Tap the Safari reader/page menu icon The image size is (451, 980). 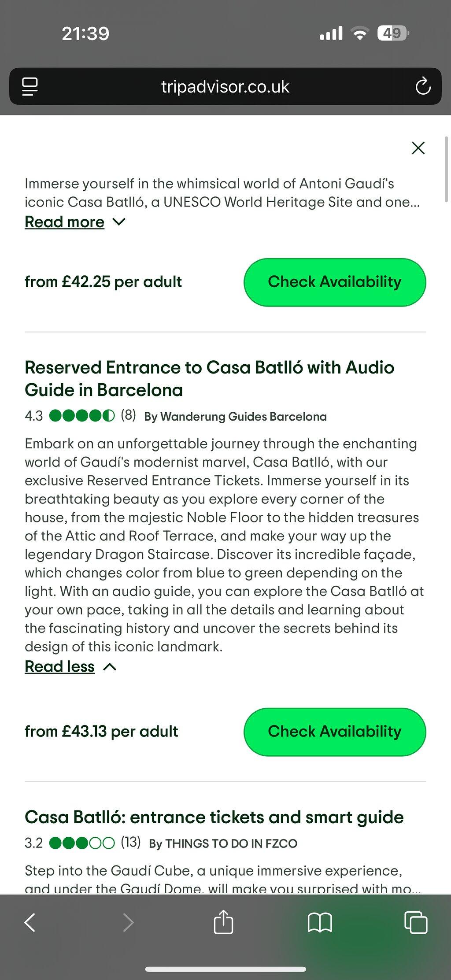tap(30, 86)
